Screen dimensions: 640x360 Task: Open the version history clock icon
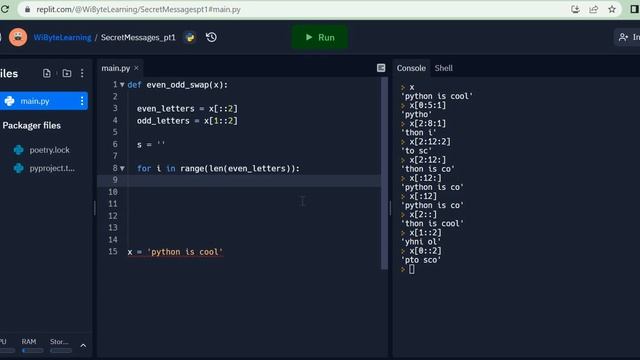coord(211,37)
